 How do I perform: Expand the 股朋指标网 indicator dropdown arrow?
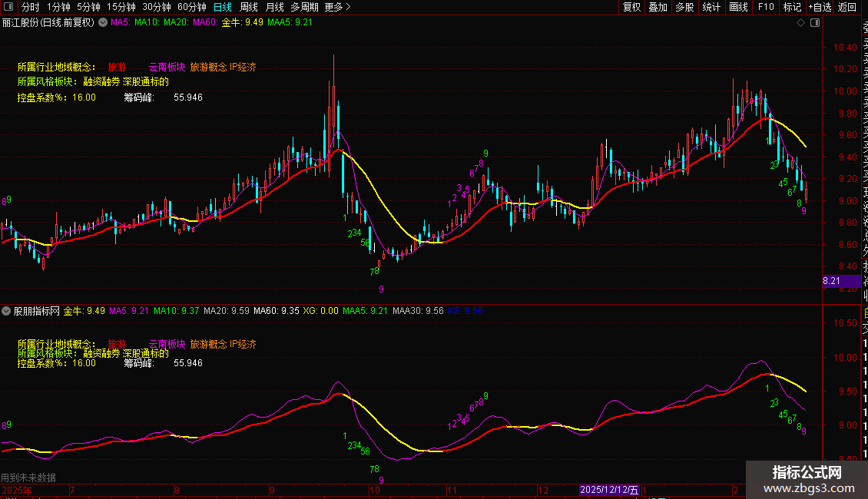[7, 312]
